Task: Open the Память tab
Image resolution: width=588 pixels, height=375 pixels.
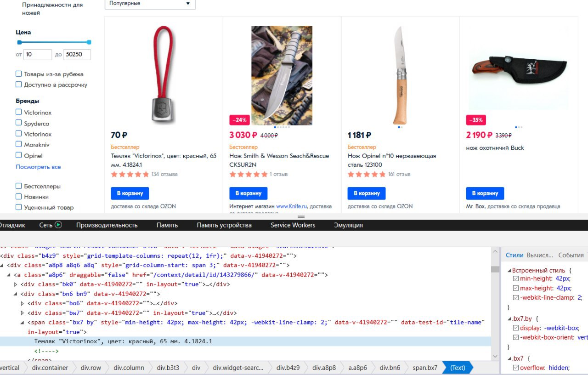Action: [167, 225]
